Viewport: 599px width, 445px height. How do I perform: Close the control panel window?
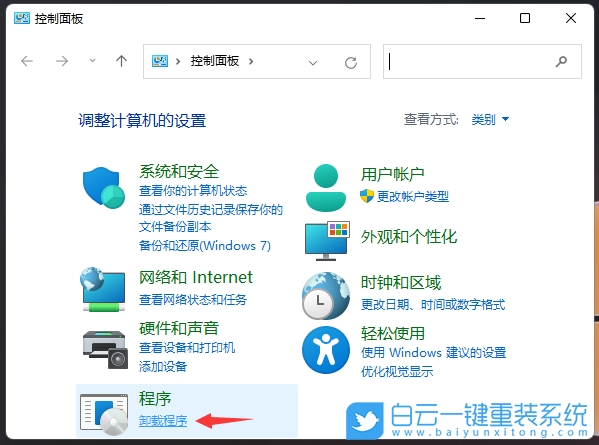(x=571, y=18)
